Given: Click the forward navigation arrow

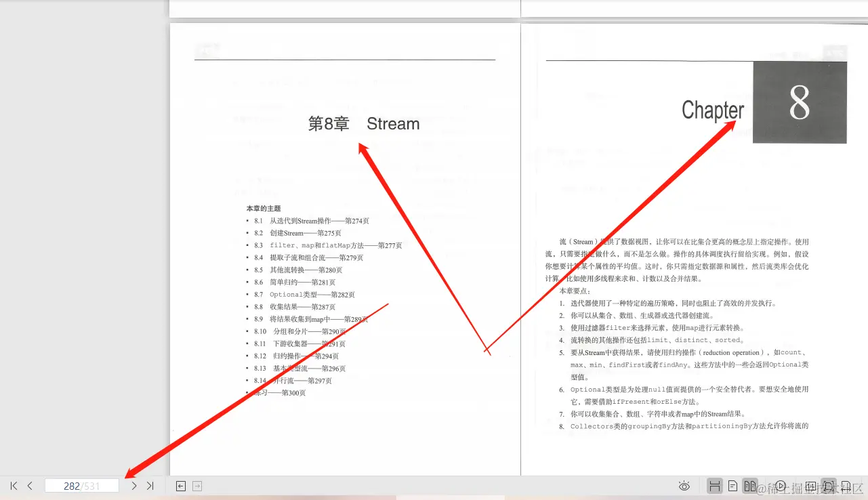Looking at the screenshot, I should [196, 486].
